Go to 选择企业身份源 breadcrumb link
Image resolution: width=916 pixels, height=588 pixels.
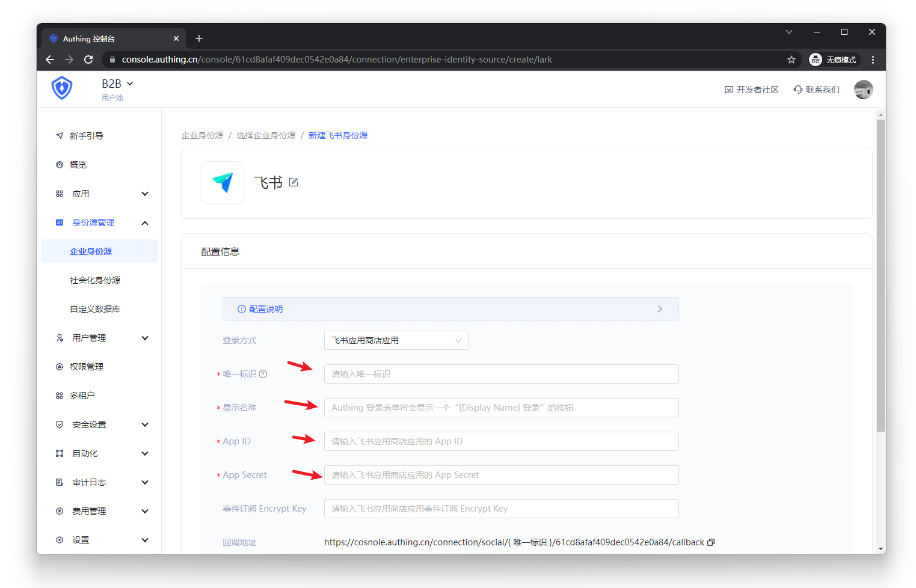tap(266, 135)
